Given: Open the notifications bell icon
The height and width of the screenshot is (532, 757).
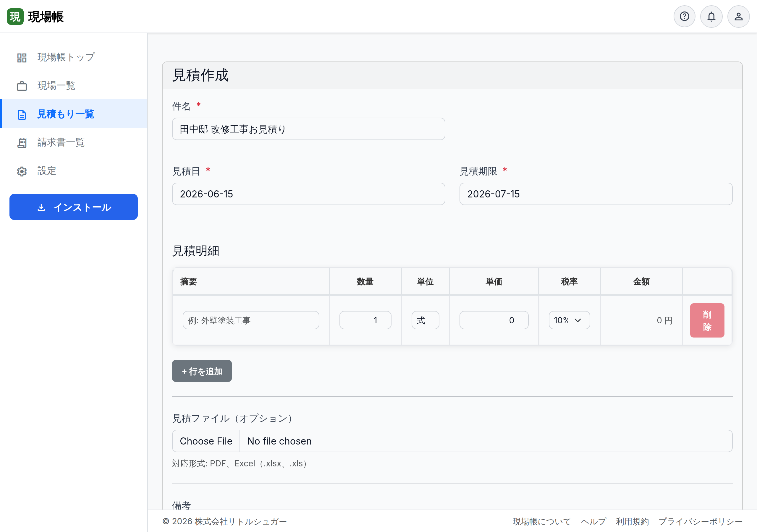Looking at the screenshot, I should (711, 17).
